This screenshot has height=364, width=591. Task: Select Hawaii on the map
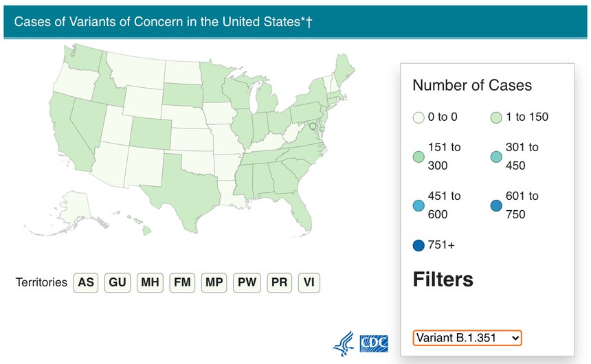tap(146, 229)
